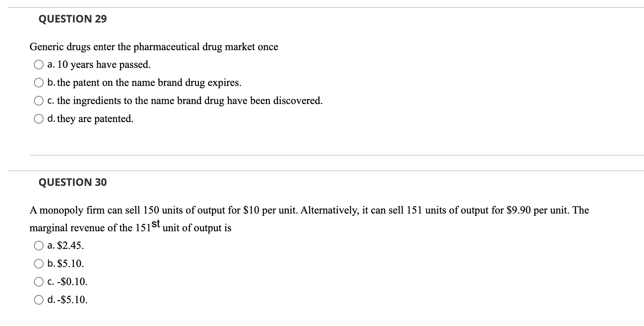Image resolution: width=644 pixels, height=326 pixels.
Task: Click the text '10 years have passed'
Action: [98, 65]
